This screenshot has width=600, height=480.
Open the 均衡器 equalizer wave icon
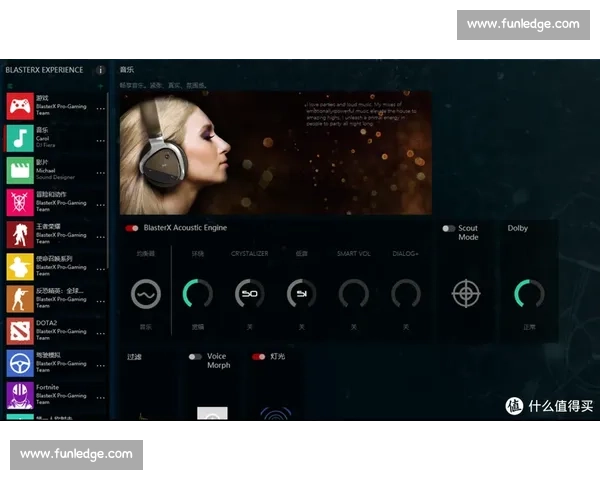[x=146, y=294]
